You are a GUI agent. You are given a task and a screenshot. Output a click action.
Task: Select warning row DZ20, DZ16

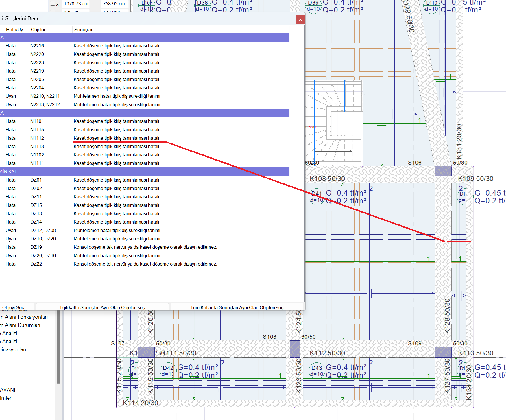(145, 255)
